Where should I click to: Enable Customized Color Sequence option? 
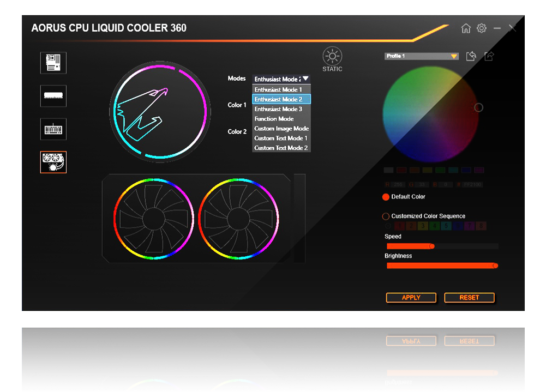(x=386, y=216)
